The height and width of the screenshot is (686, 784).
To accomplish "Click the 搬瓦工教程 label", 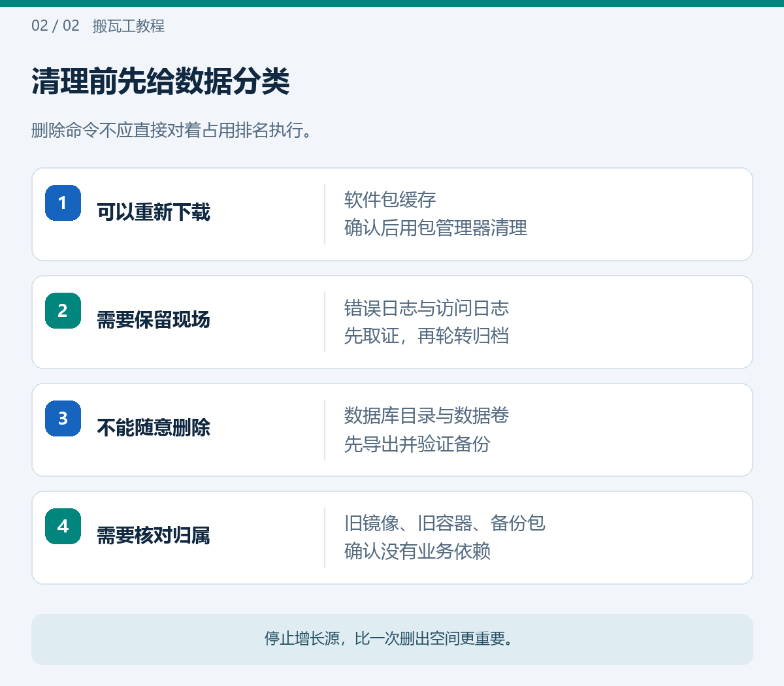I will [129, 25].
